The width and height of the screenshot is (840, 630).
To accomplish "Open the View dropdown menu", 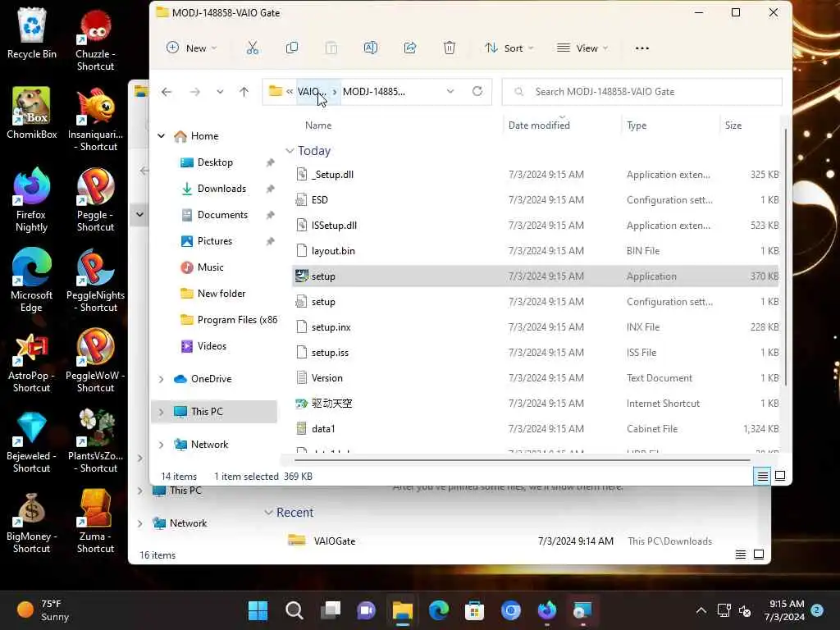I will [x=582, y=48].
